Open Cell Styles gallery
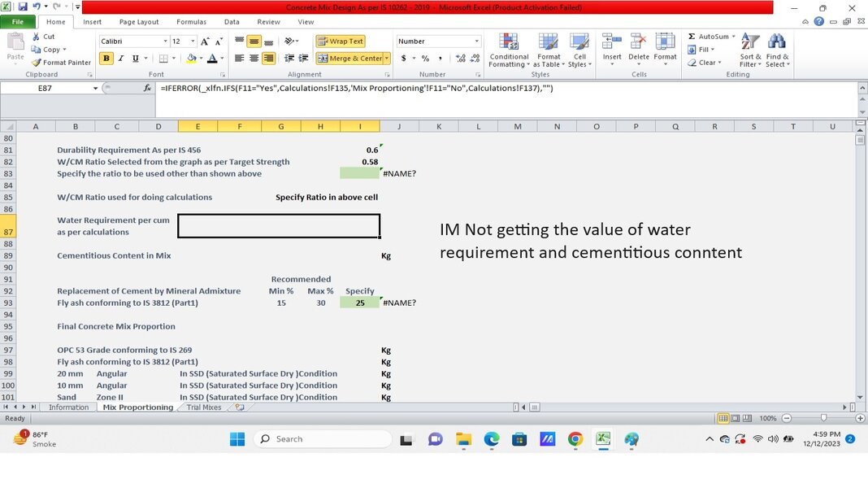This screenshot has width=868, height=488. pos(579,50)
